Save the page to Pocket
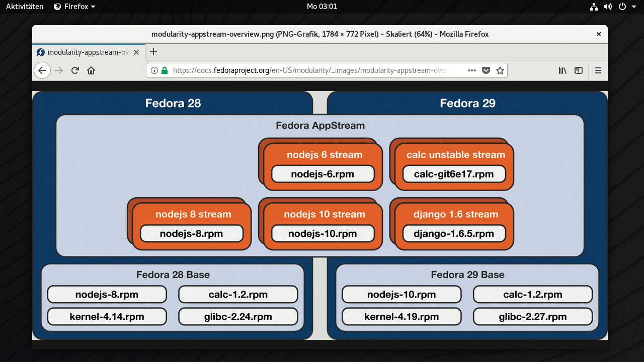Viewport: 644px width, 362px height. click(x=486, y=70)
